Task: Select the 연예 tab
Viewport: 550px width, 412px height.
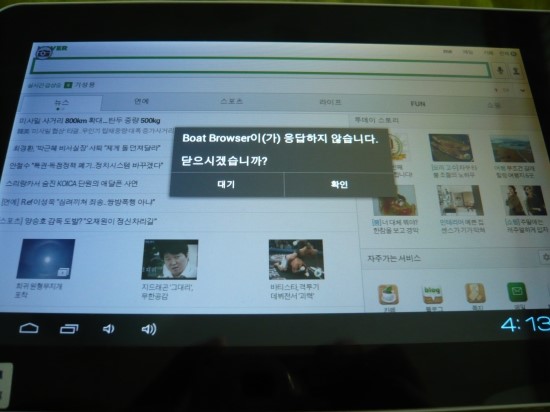Action: point(142,101)
